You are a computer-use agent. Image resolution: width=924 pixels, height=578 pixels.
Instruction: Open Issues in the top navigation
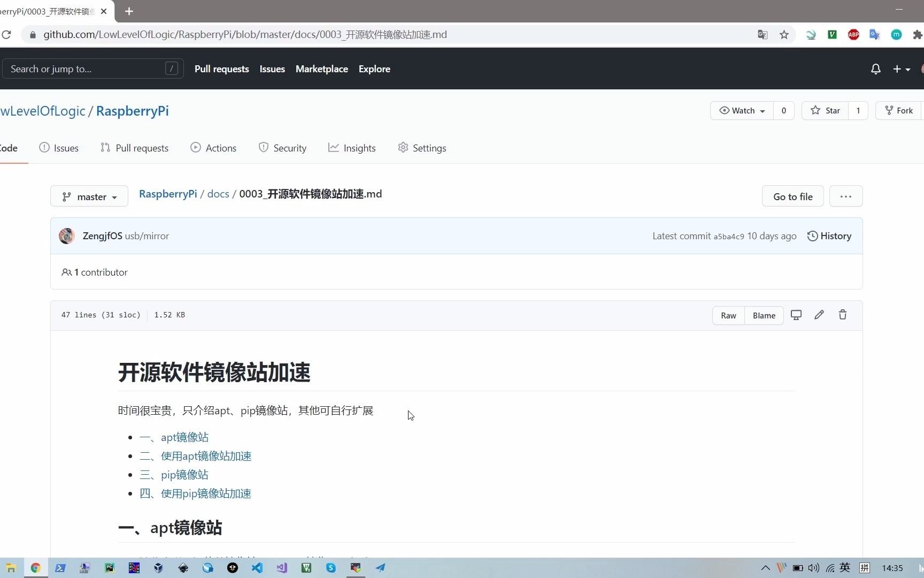pyautogui.click(x=272, y=69)
